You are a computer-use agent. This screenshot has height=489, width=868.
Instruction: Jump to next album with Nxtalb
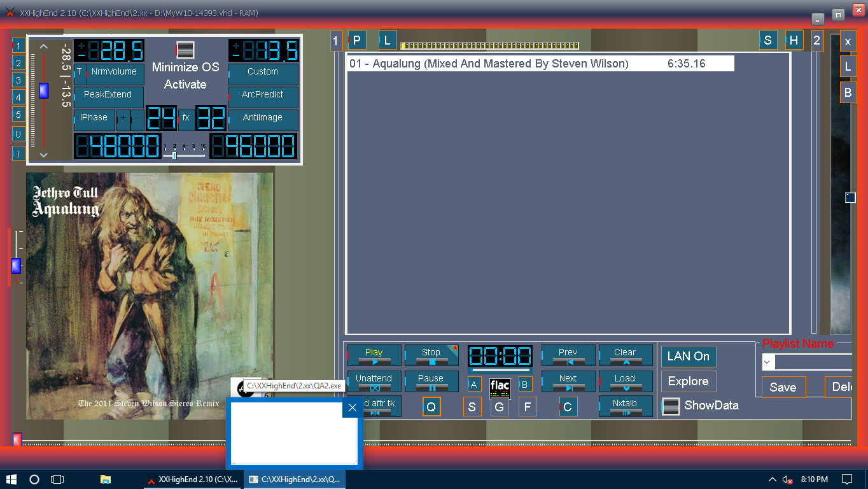(x=626, y=406)
